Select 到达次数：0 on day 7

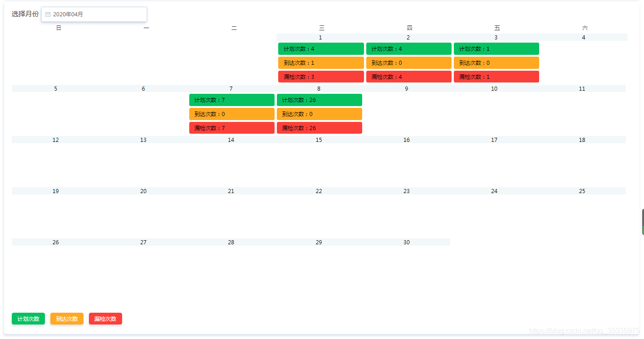coord(231,114)
